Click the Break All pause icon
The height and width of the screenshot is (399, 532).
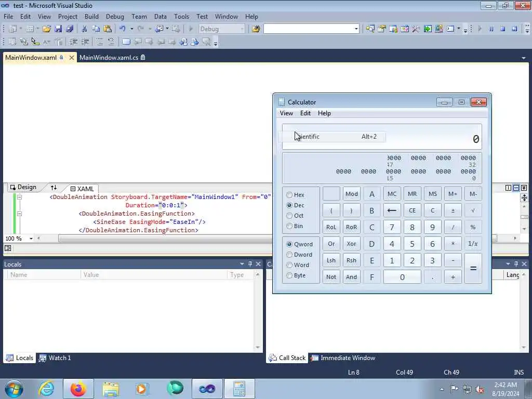point(491,29)
